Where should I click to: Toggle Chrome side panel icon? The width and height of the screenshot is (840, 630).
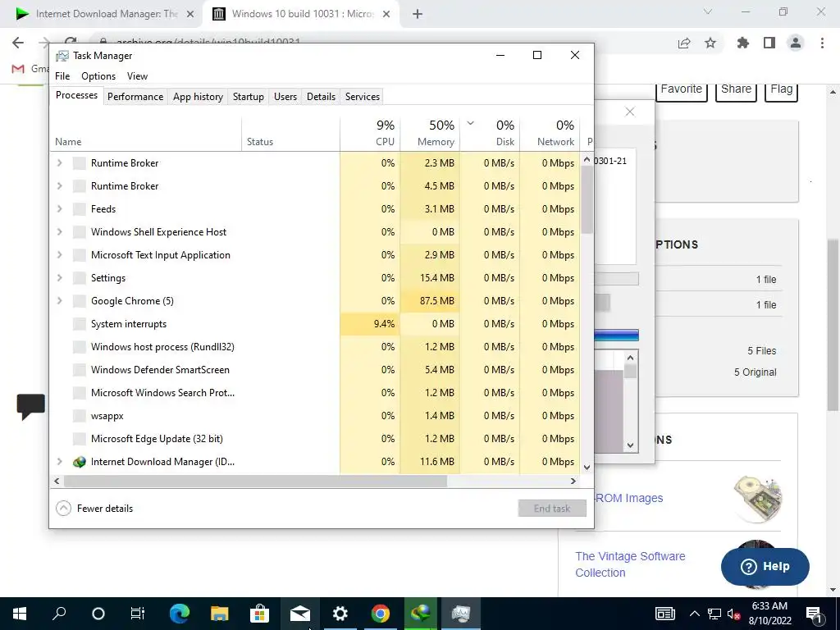(769, 43)
